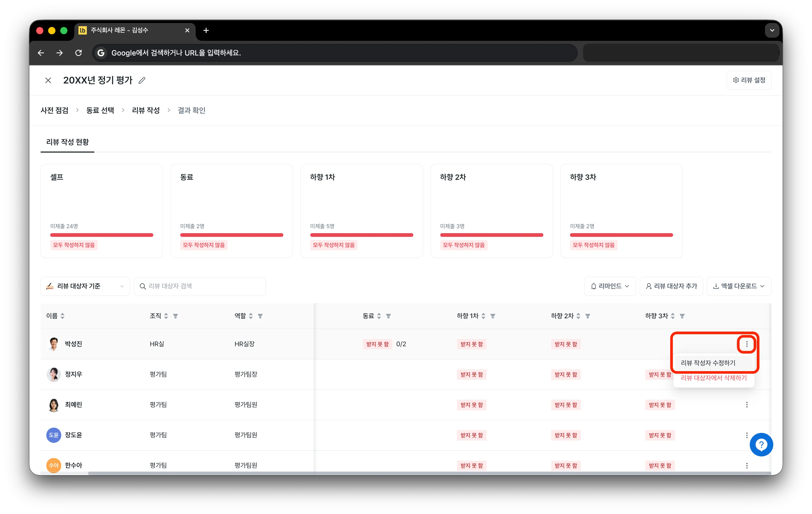Go back using the browser back arrow
The height and width of the screenshot is (514, 812).
pos(41,53)
